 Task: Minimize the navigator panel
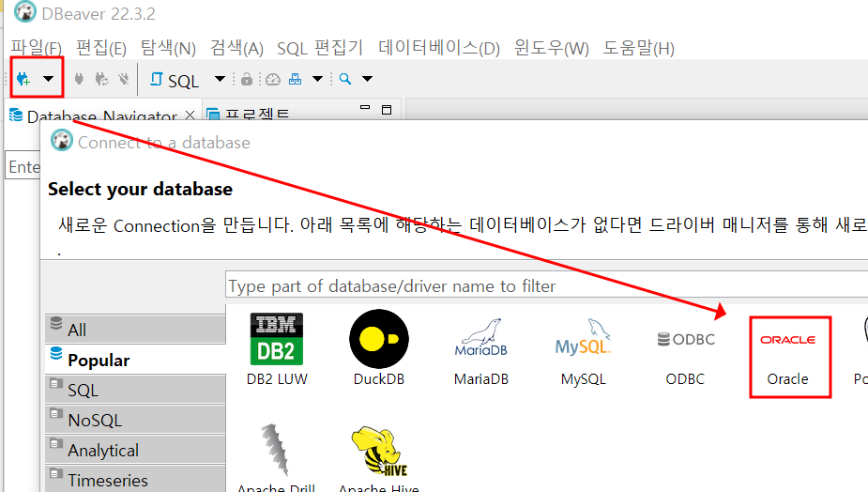(x=365, y=107)
